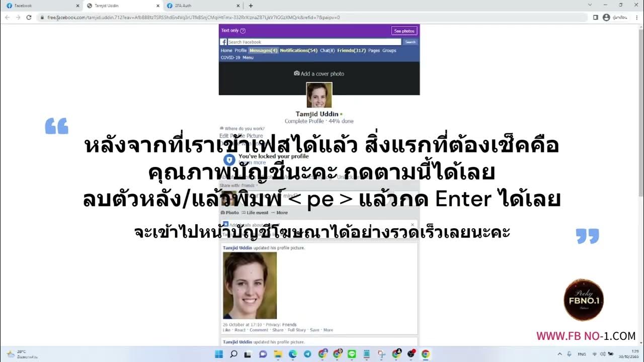
Task: Open a new browser tab with plus button
Action: tap(251, 6)
